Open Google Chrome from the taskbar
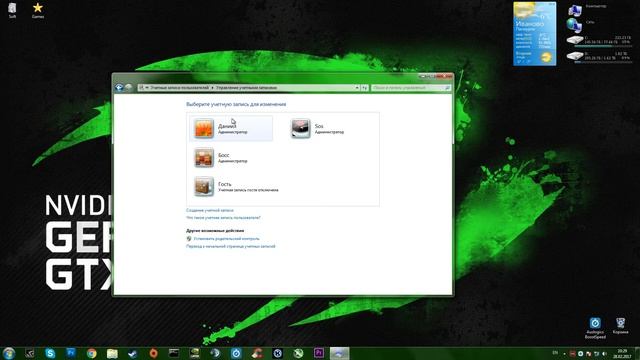This screenshot has width=640, height=360. pyautogui.click(x=91, y=353)
